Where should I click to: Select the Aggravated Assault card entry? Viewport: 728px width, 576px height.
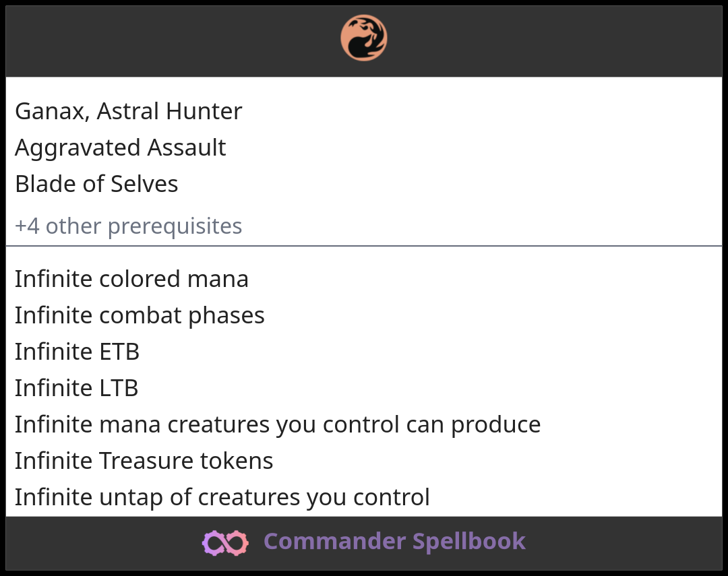120,148
